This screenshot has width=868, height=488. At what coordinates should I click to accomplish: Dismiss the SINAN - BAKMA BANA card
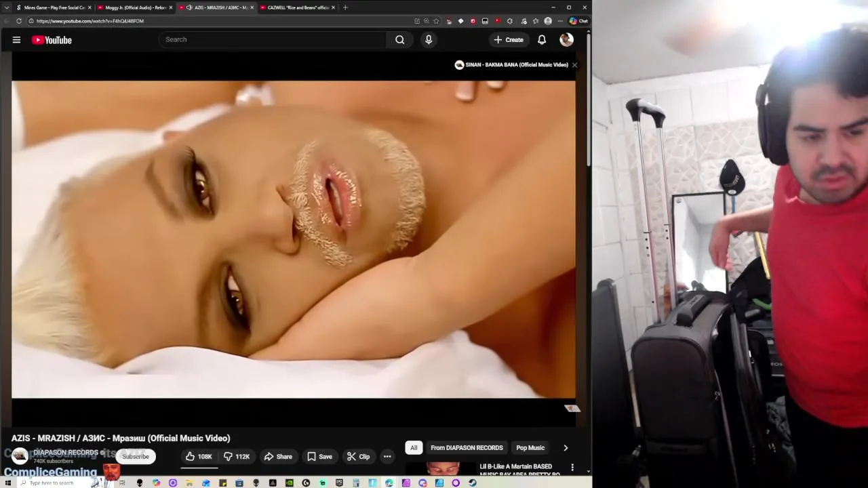(x=574, y=65)
